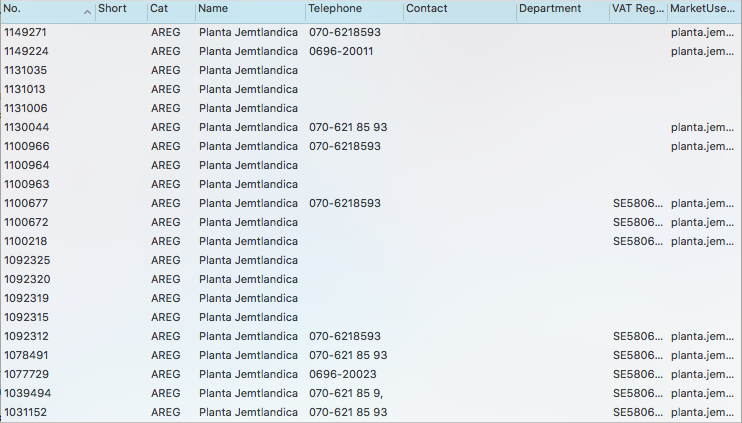Click planta.jem... in row 1031152
Screen dimensions: 742x423
pos(702,412)
